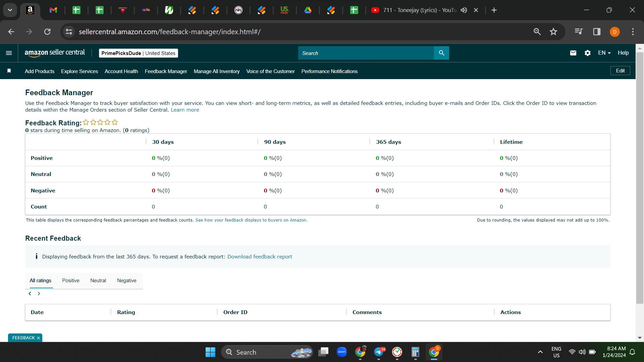644x362 pixels.
Task: Switch to the Gmail tab
Action: click(53, 10)
